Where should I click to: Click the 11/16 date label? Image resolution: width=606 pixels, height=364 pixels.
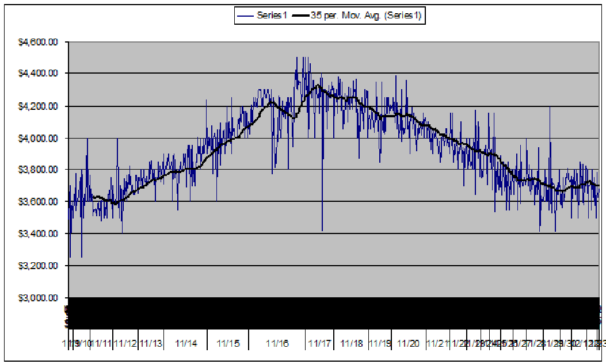coord(277,344)
